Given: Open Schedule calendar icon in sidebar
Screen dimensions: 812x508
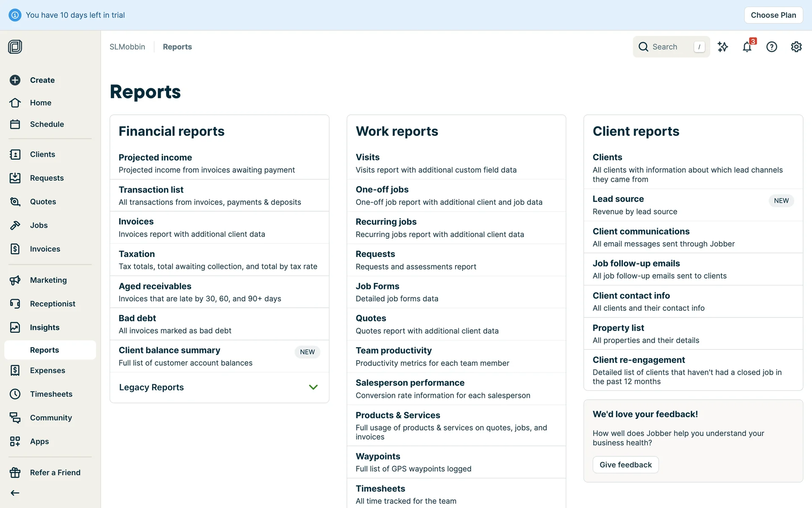Looking at the screenshot, I should (15, 124).
